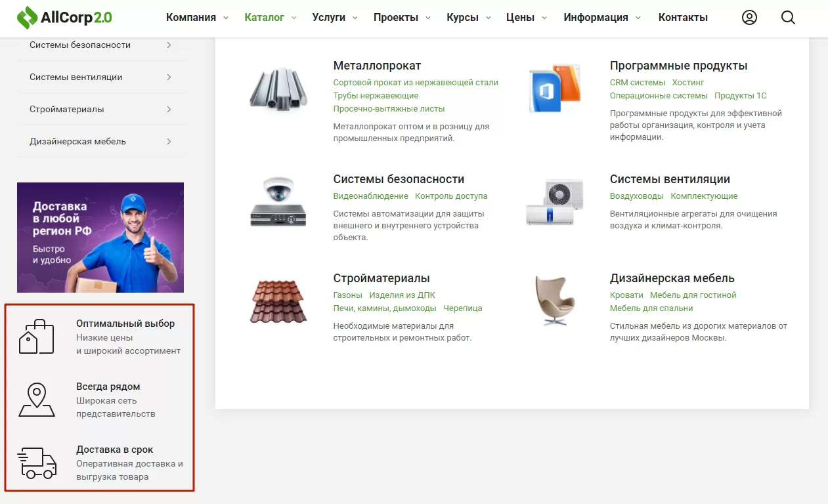
Task: Open the Системы безопасности card heading
Action: (x=399, y=179)
